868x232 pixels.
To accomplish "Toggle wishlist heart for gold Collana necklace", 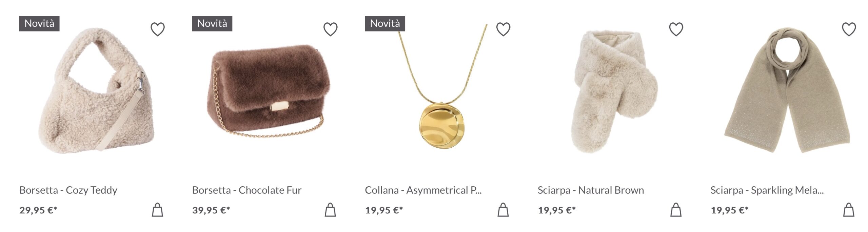I will click(x=503, y=29).
